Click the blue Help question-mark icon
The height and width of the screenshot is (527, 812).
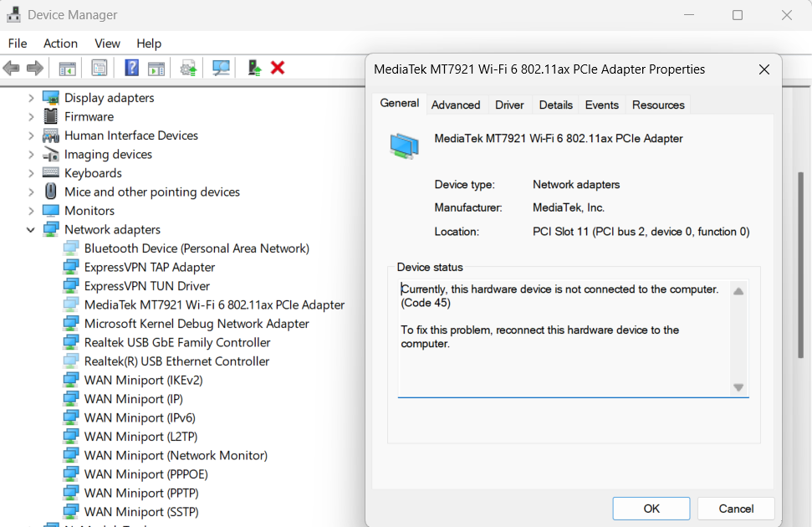click(x=131, y=68)
